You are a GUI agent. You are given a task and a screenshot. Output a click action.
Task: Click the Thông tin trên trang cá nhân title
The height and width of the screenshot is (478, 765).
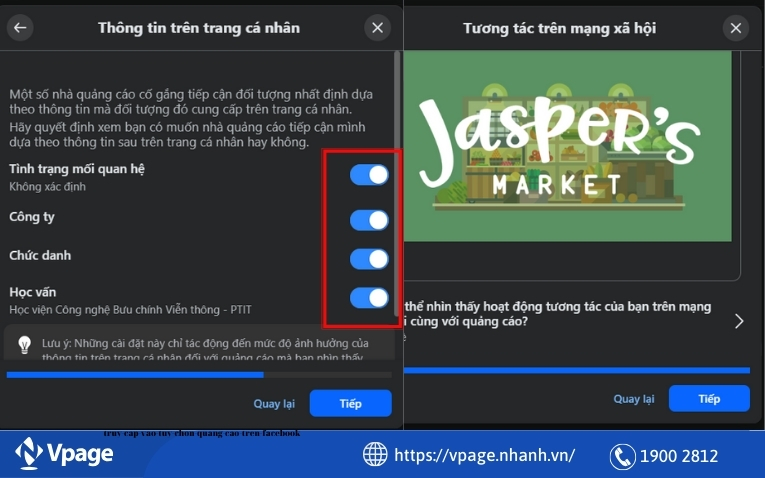[x=199, y=28]
